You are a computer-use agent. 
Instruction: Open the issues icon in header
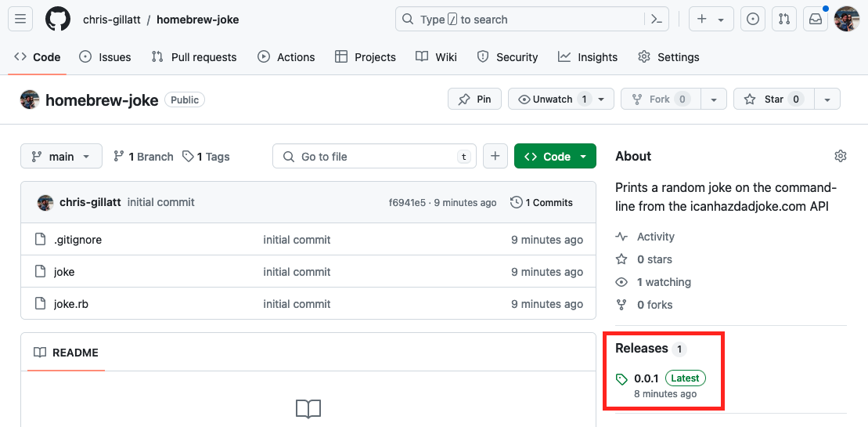(x=753, y=19)
